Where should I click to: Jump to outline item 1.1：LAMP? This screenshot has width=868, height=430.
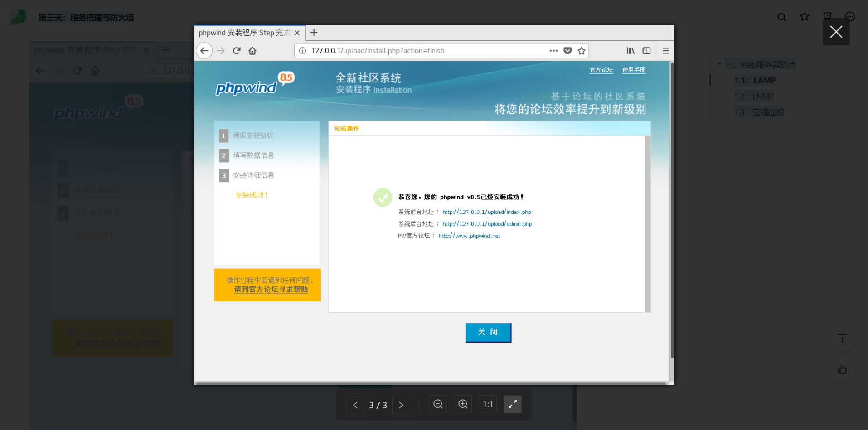(x=755, y=81)
